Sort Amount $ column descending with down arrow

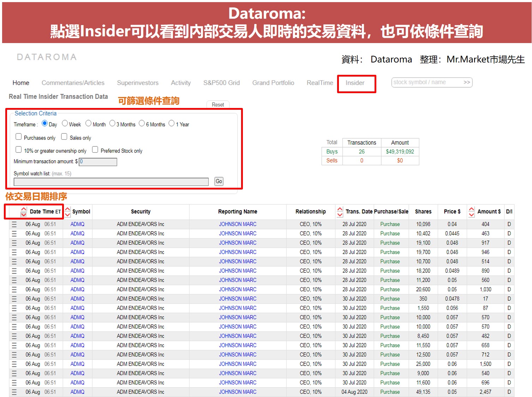pyautogui.click(x=472, y=215)
